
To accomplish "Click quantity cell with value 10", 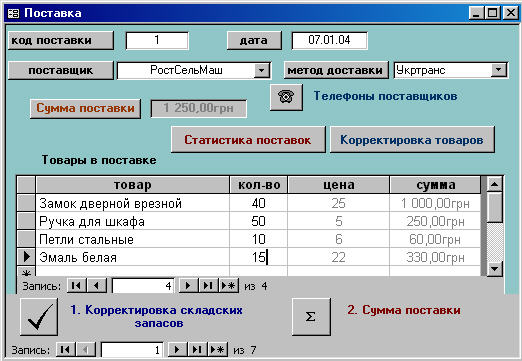I will pos(259,239).
